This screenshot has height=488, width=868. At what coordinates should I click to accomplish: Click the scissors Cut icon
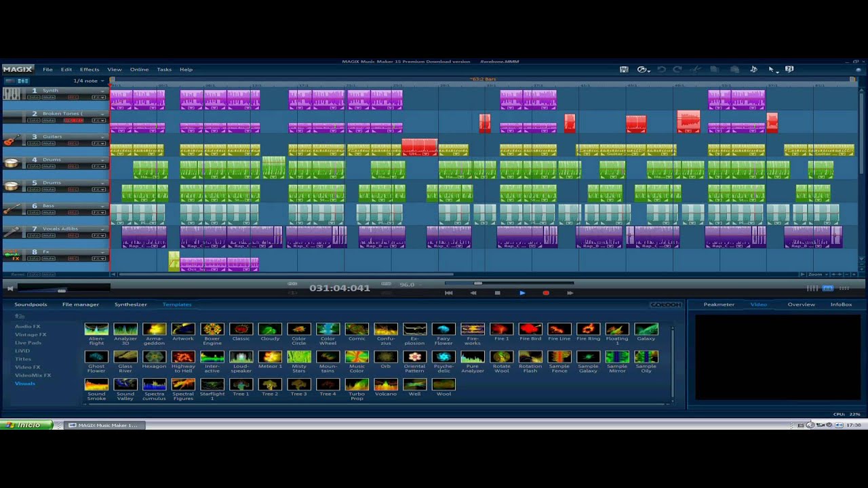point(695,69)
